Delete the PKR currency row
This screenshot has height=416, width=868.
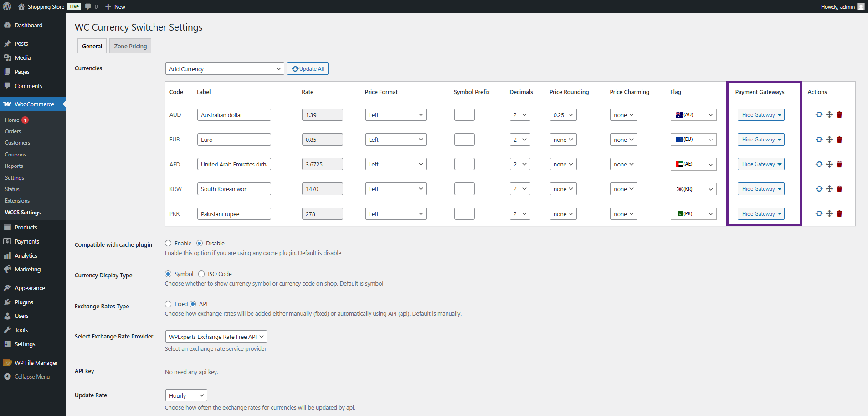[839, 213]
